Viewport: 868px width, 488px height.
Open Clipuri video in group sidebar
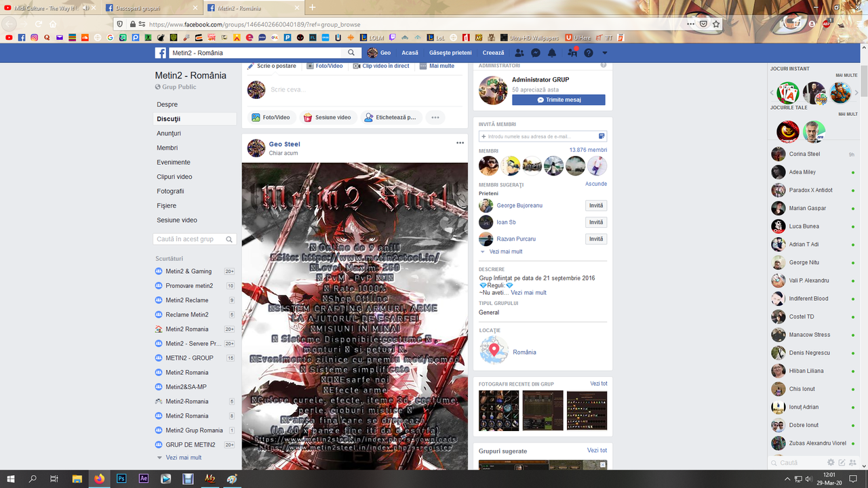point(174,177)
